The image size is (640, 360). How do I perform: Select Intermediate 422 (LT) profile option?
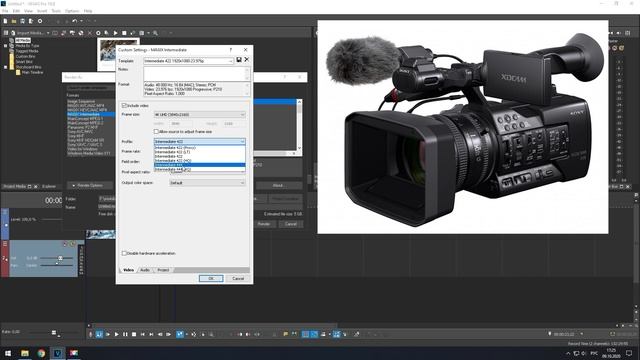[200, 152]
